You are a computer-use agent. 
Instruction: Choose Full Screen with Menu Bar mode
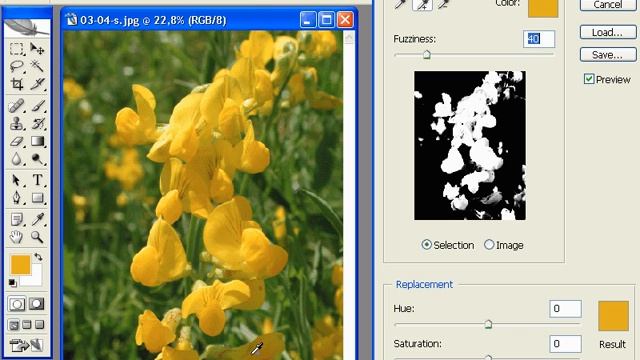[27, 325]
